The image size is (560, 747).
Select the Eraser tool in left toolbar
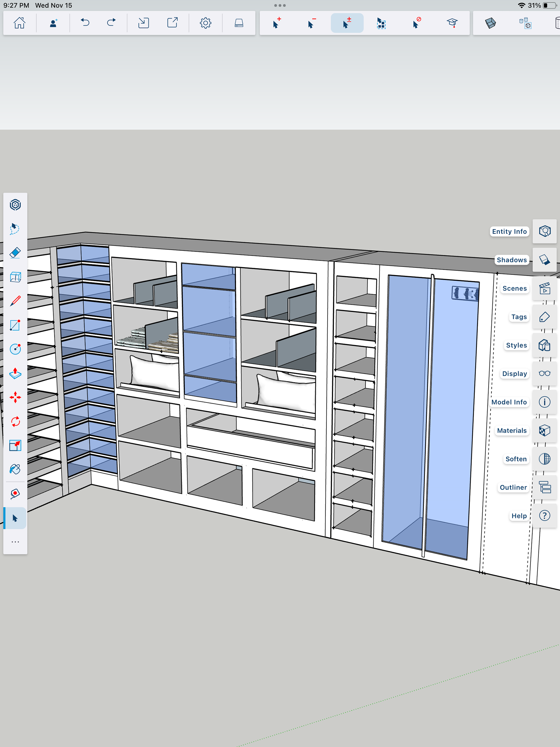coord(15,253)
